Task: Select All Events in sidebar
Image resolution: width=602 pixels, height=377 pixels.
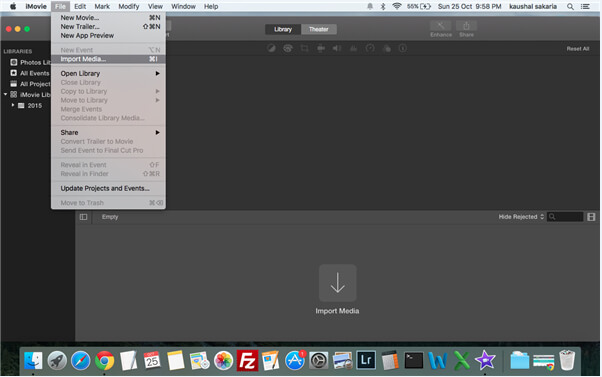Action: [x=31, y=73]
